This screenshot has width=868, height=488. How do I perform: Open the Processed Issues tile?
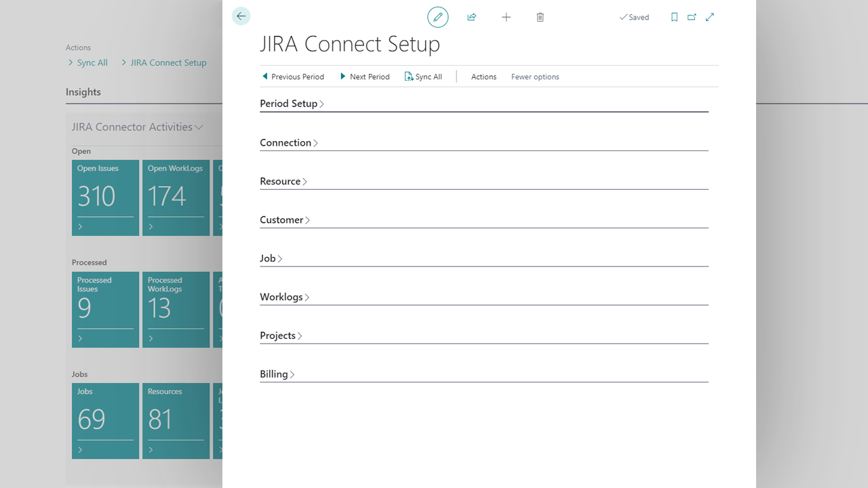[106, 310]
